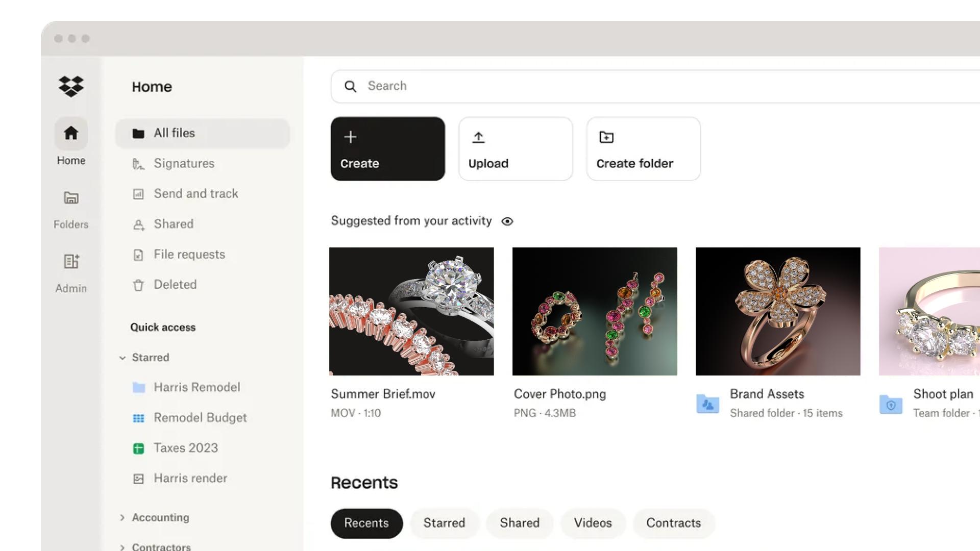Focus the Search input field
The width and height of the screenshot is (980, 551).
pos(656,86)
